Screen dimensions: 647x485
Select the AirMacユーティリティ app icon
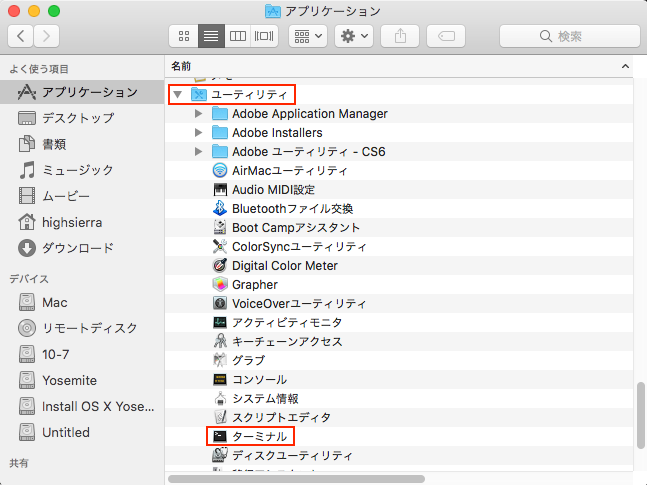(220, 170)
